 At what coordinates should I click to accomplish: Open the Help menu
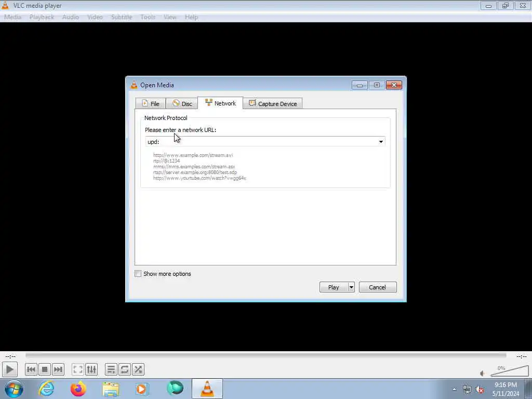click(x=191, y=17)
